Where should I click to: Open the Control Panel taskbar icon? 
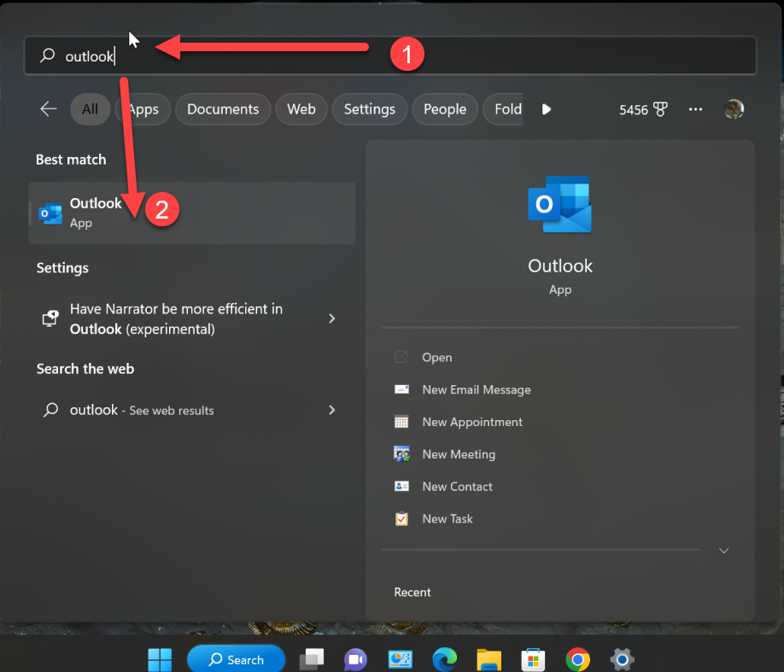[401, 659]
